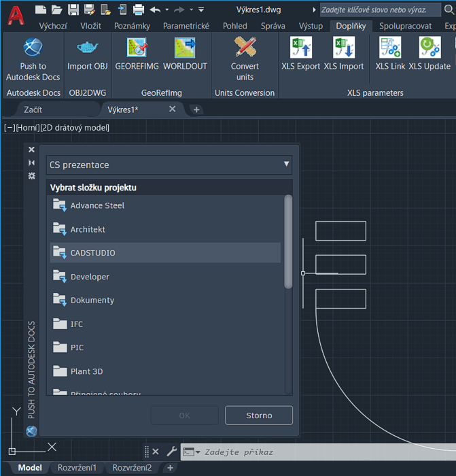This screenshot has height=476, width=456.
Task: Click the Convert units tool
Action: pyautogui.click(x=245, y=59)
